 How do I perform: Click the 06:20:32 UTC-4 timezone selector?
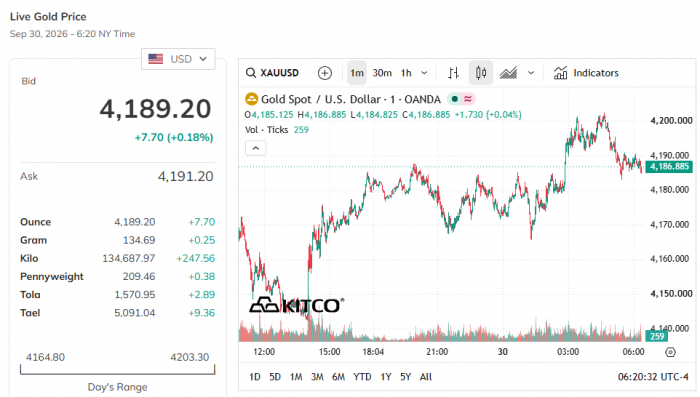pos(653,377)
